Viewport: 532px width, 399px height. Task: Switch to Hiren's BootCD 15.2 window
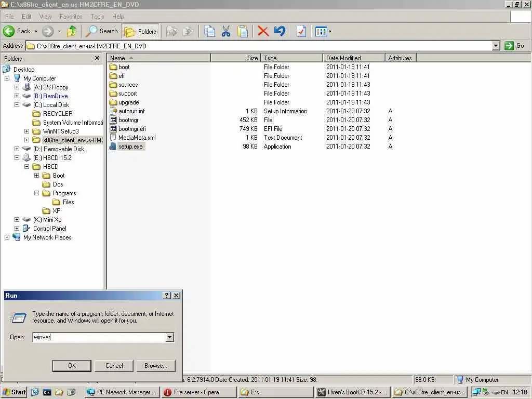point(353,392)
